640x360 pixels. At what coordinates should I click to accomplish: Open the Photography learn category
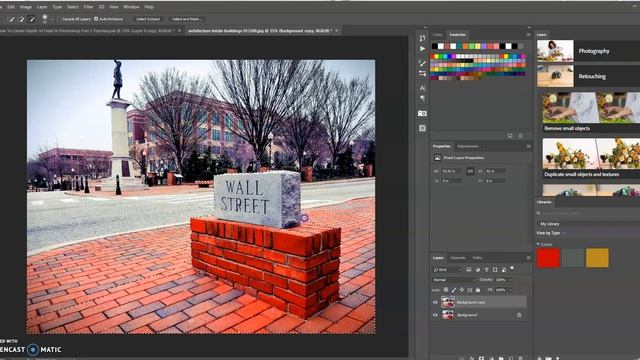point(588,51)
